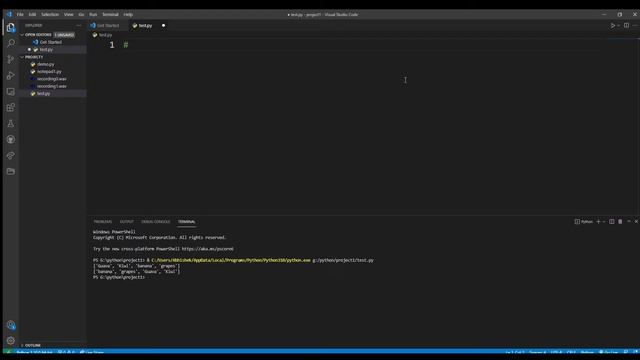Open the Terminal menu
640x360 pixels.
point(110,14)
